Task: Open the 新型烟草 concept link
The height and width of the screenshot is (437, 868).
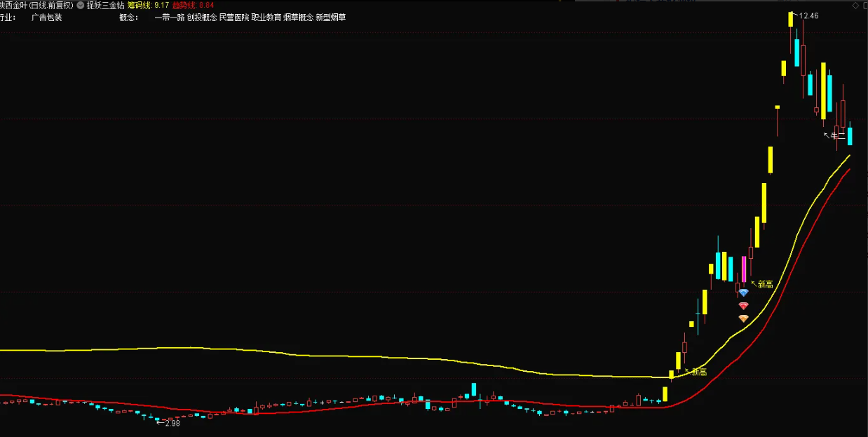Action: tap(330, 18)
